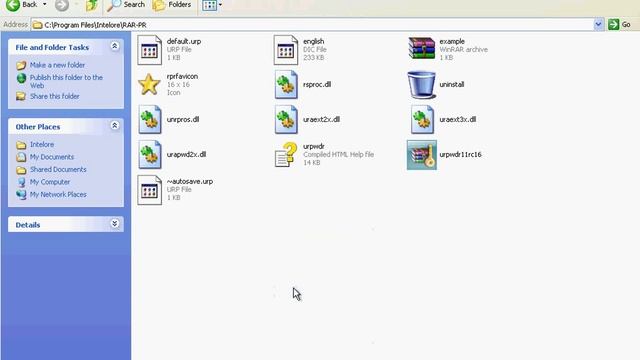The height and width of the screenshot is (360, 640).
Task: Select the default.urp file icon
Action: (149, 50)
